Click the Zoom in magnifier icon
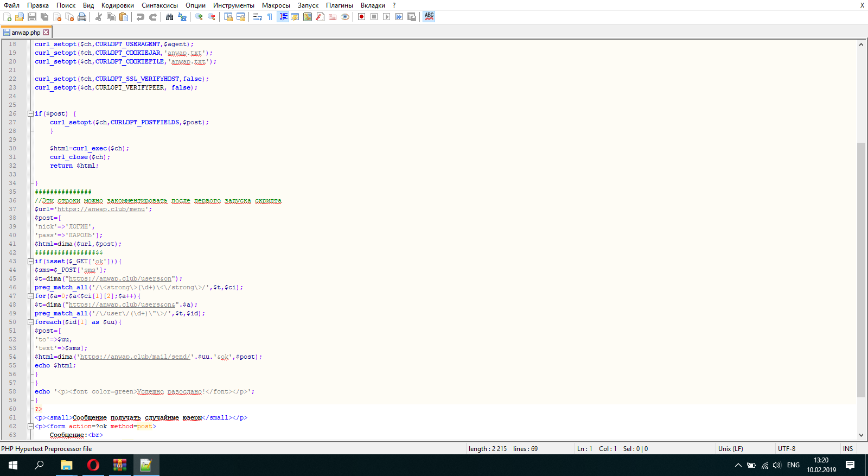The height and width of the screenshot is (476, 868). coord(199,17)
